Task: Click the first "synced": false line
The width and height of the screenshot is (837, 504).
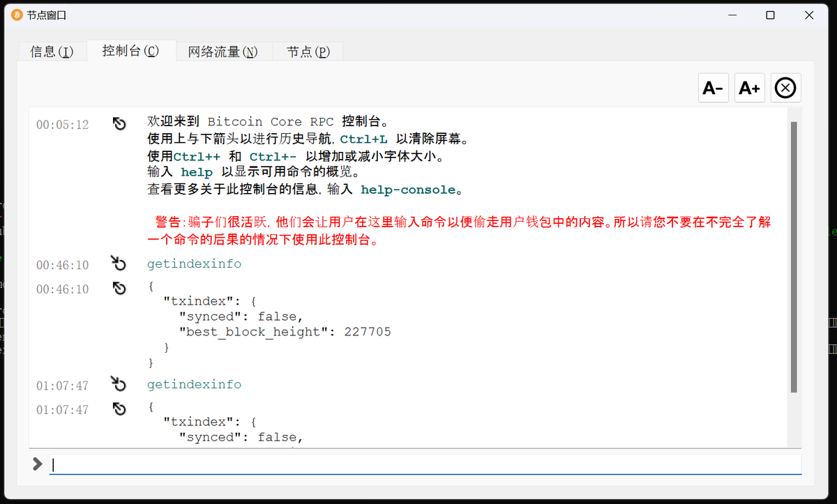Action: (241, 316)
